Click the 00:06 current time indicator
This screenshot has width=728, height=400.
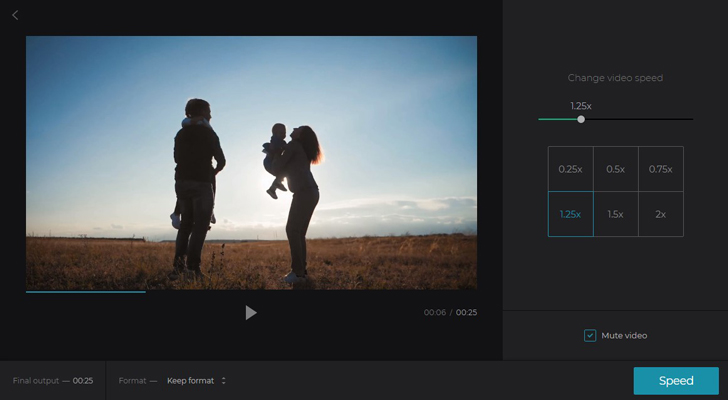[x=434, y=313]
